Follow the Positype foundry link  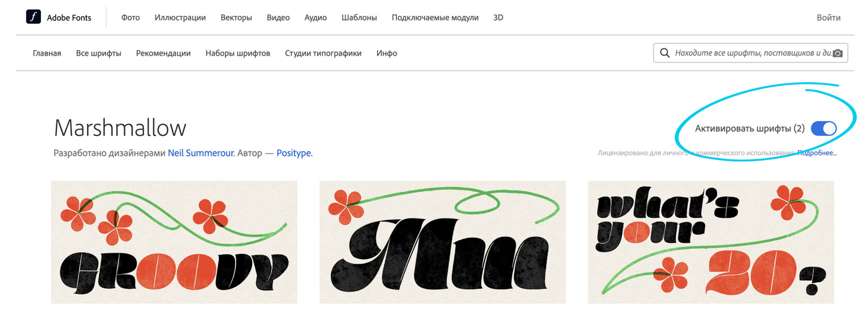(x=293, y=153)
